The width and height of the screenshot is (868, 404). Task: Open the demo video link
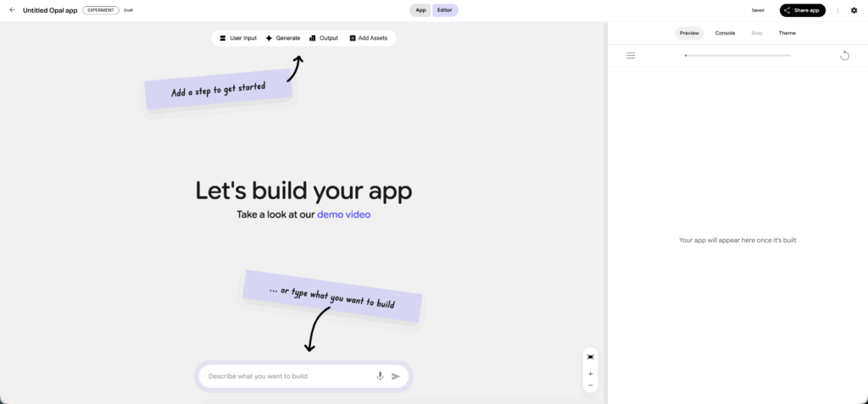[343, 215]
